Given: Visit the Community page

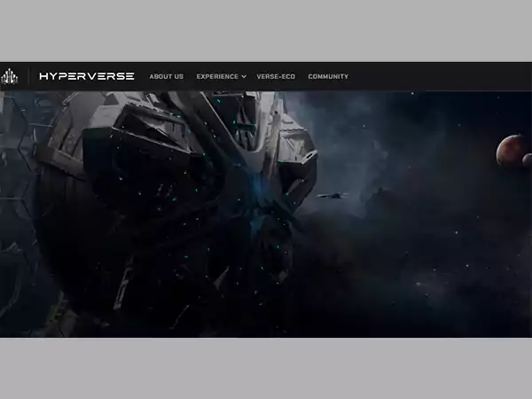Looking at the screenshot, I should 328,76.
